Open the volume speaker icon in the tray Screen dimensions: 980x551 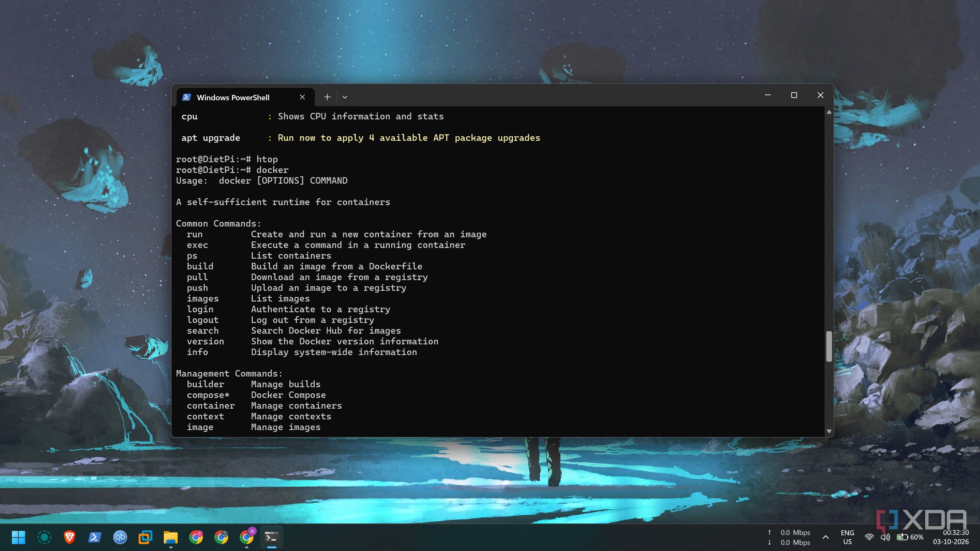click(x=885, y=537)
